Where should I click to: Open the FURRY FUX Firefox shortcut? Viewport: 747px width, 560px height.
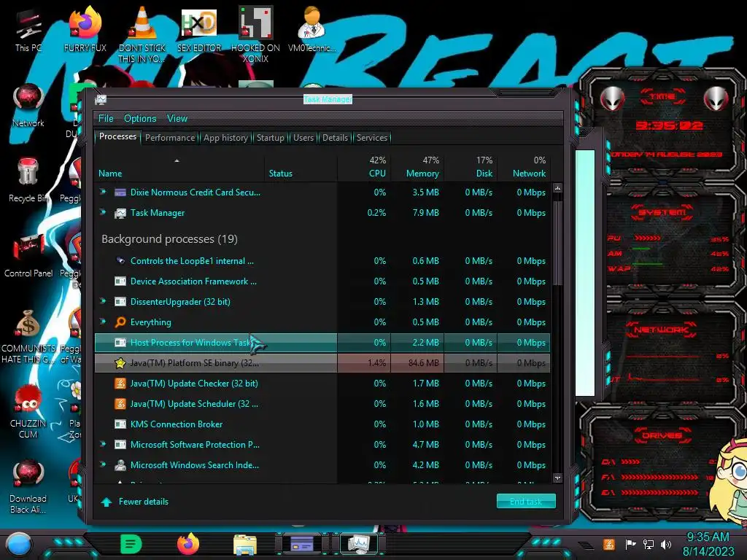(x=85, y=29)
